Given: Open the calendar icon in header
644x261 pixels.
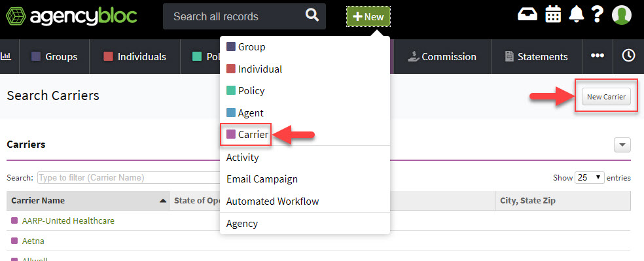Looking at the screenshot, I should 553,15.
